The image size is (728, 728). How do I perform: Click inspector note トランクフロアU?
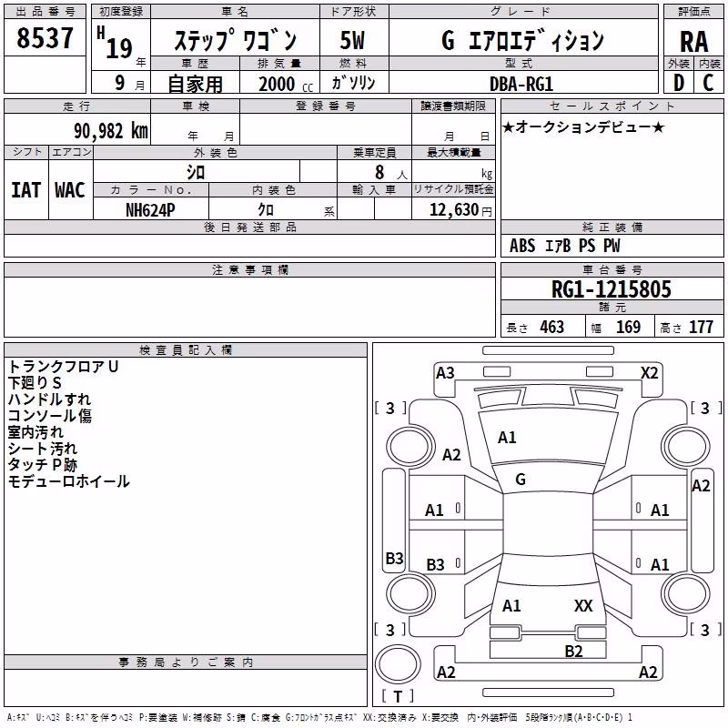[63, 367]
